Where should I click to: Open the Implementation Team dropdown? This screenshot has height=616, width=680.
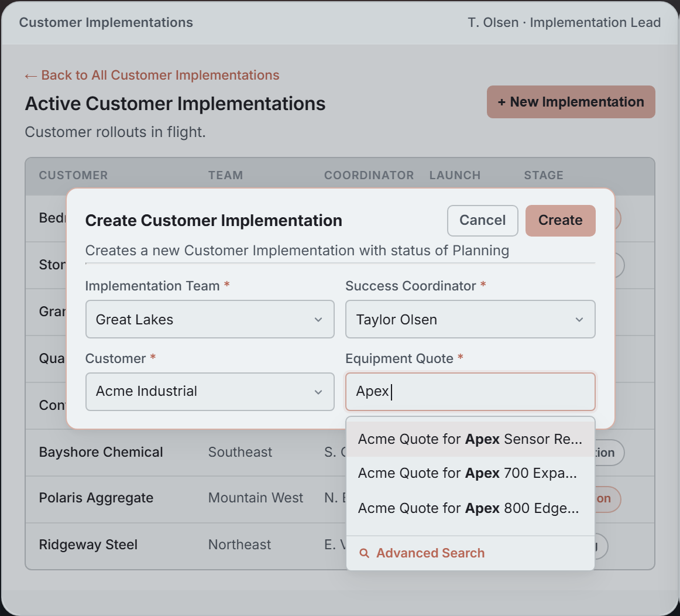[210, 319]
